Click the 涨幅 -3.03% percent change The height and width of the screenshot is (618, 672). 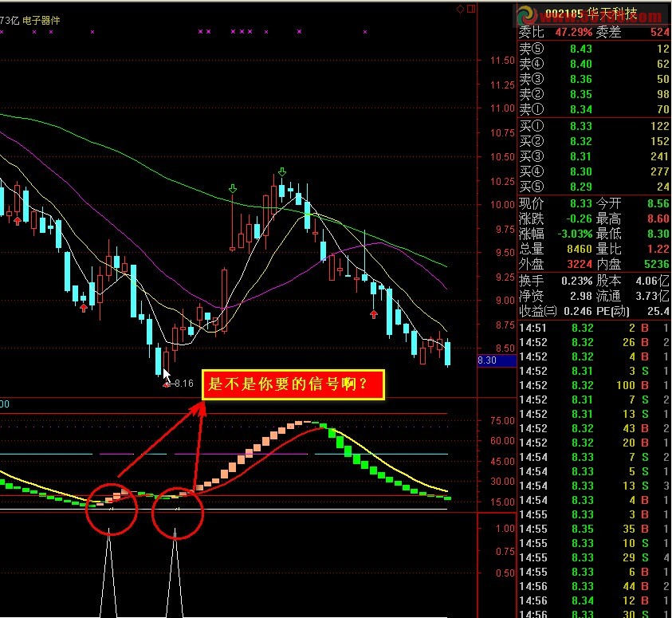575,234
